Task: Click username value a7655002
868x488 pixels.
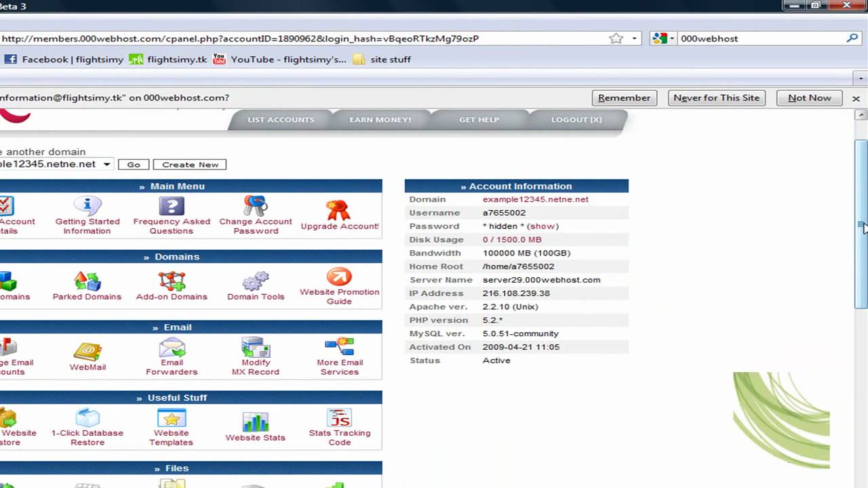Action: [x=504, y=213]
